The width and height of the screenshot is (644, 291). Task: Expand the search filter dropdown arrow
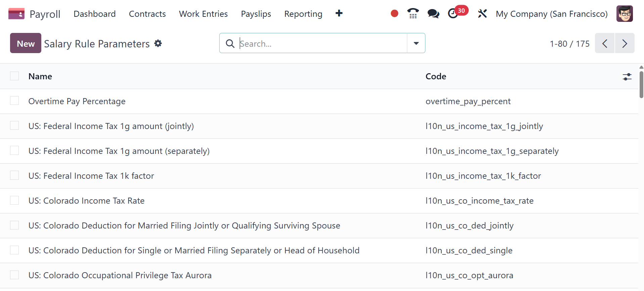click(416, 43)
